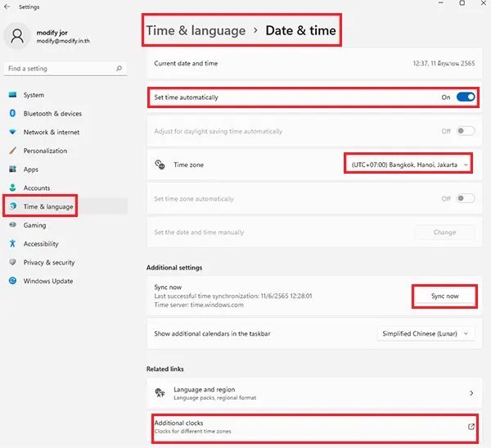Open the Apps icon in sidebar
The image size is (491, 448).
coord(12,170)
